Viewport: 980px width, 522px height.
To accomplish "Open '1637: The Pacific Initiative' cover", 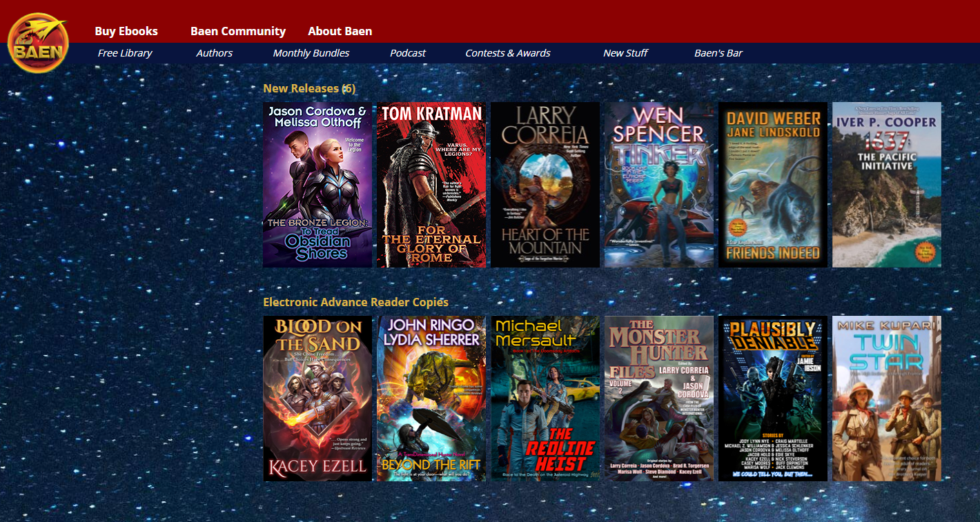I will (x=886, y=184).
